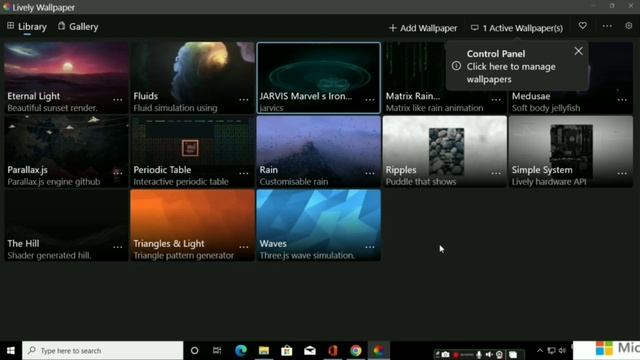The width and height of the screenshot is (640, 360).
Task: Open Task View in taskbar
Action: (217, 351)
